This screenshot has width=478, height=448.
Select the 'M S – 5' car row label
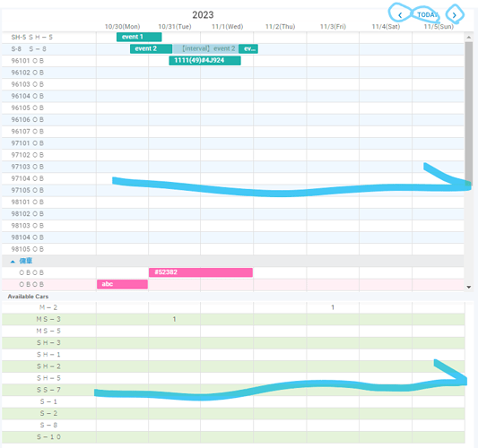click(x=48, y=331)
